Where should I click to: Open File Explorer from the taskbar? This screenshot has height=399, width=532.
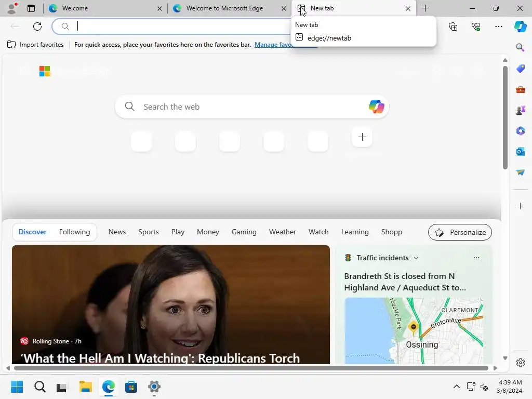tap(86, 387)
